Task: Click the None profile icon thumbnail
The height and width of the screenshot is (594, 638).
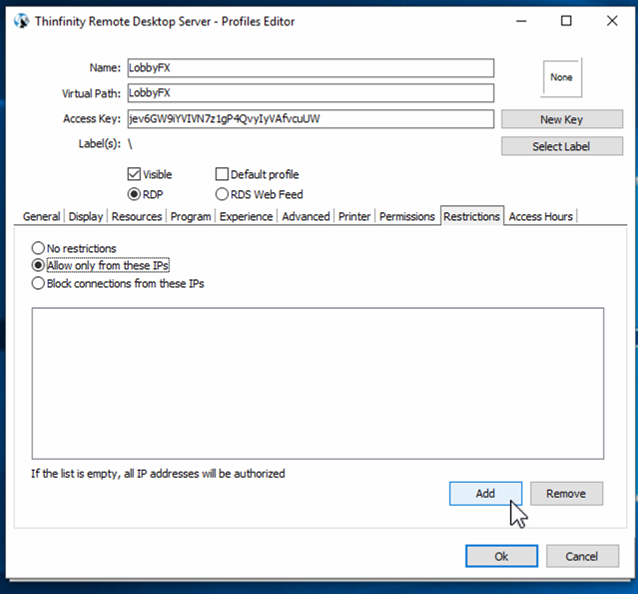Action: (x=561, y=77)
